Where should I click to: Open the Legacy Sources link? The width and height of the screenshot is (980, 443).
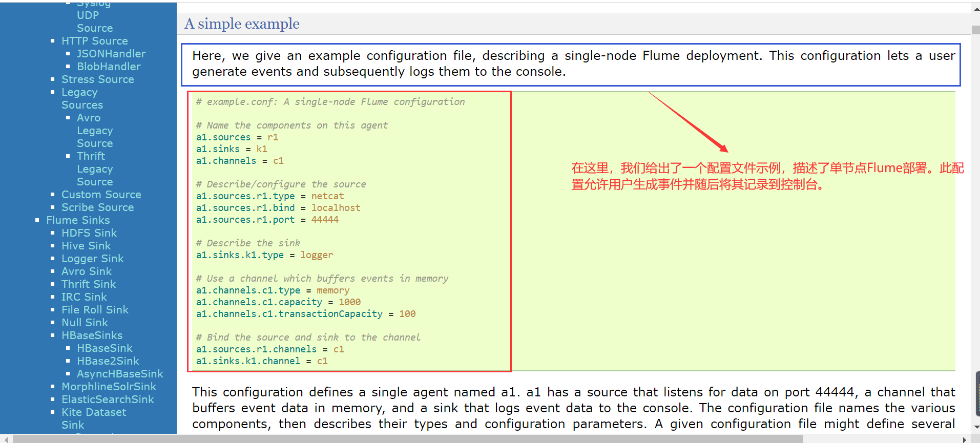coord(82,98)
